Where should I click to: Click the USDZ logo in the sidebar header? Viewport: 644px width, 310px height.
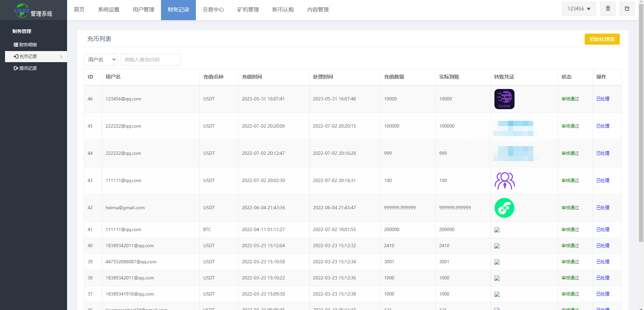point(22,10)
